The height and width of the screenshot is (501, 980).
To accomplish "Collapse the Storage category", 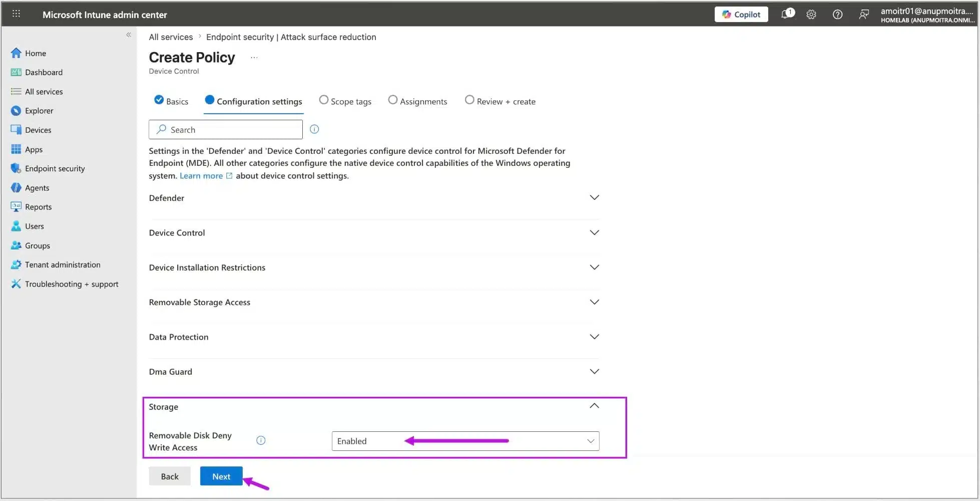I will click(x=374, y=407).
